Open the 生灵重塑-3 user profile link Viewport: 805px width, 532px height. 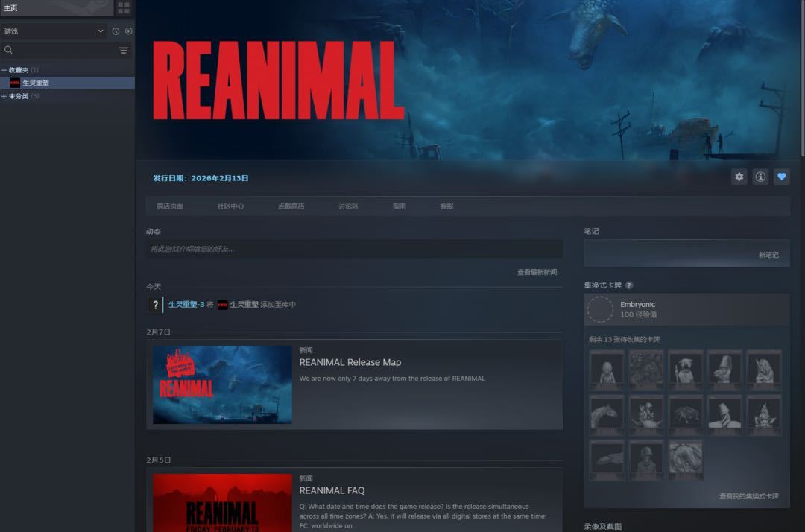point(186,304)
